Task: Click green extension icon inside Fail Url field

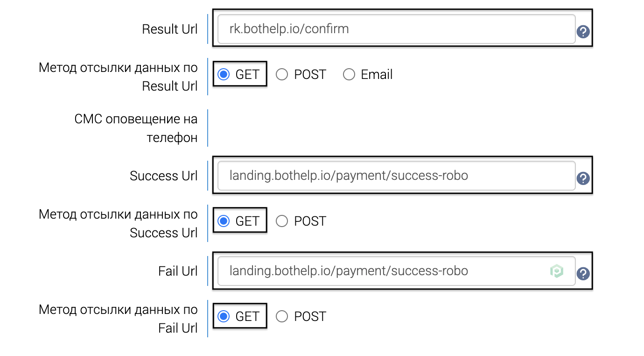Action: pyautogui.click(x=556, y=271)
